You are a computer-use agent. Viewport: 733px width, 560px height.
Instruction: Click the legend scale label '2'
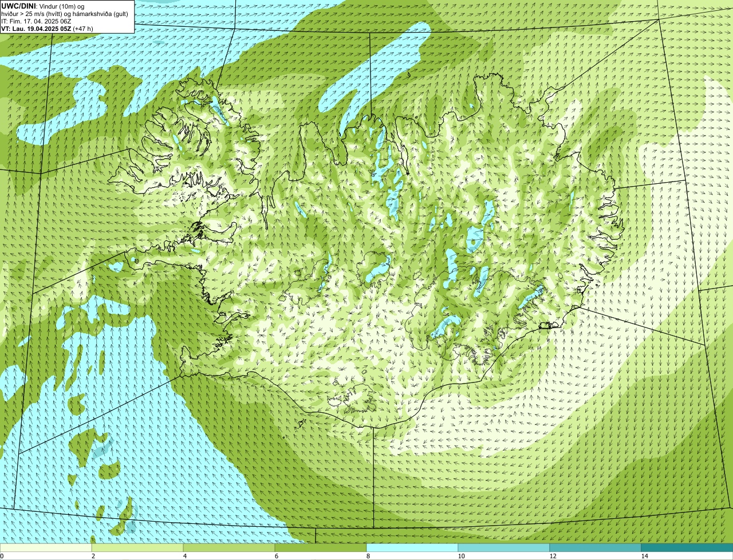pyautogui.click(x=93, y=556)
